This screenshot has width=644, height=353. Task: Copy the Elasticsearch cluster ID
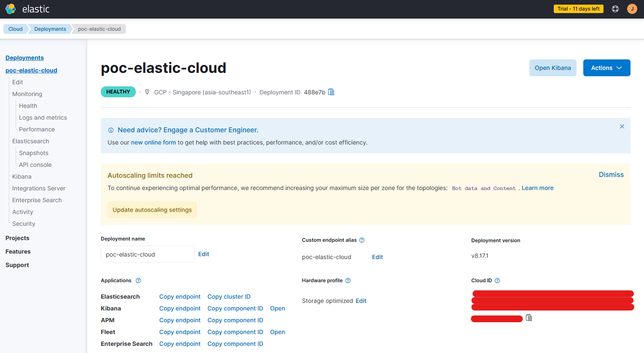(229, 297)
